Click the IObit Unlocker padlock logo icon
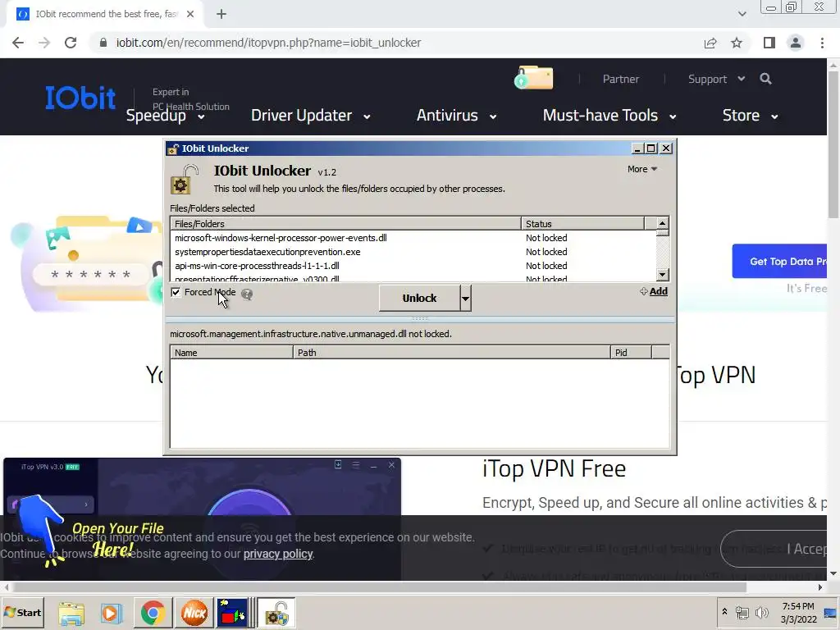 click(185, 180)
